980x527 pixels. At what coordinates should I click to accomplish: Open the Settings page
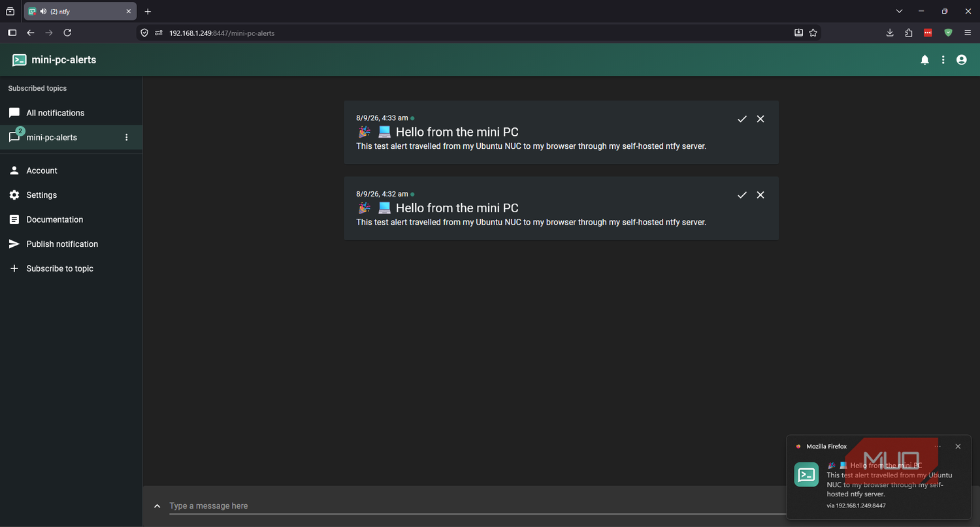coord(71,195)
